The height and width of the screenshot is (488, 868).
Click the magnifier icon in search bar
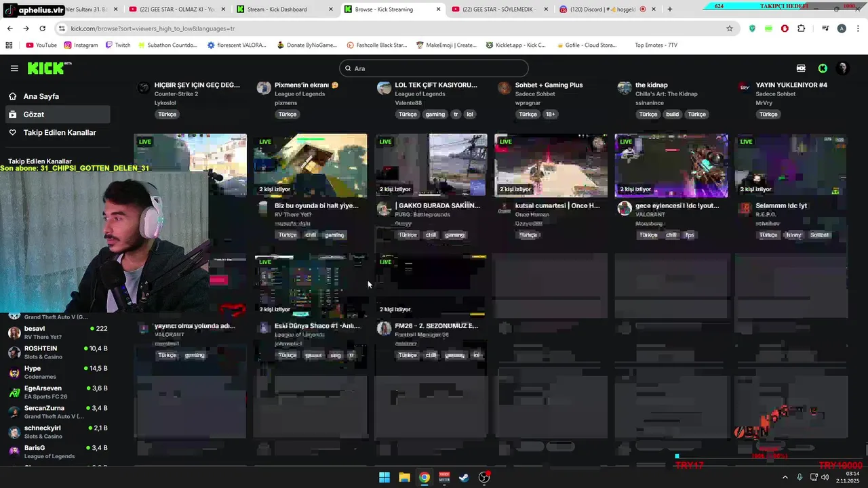coord(348,68)
